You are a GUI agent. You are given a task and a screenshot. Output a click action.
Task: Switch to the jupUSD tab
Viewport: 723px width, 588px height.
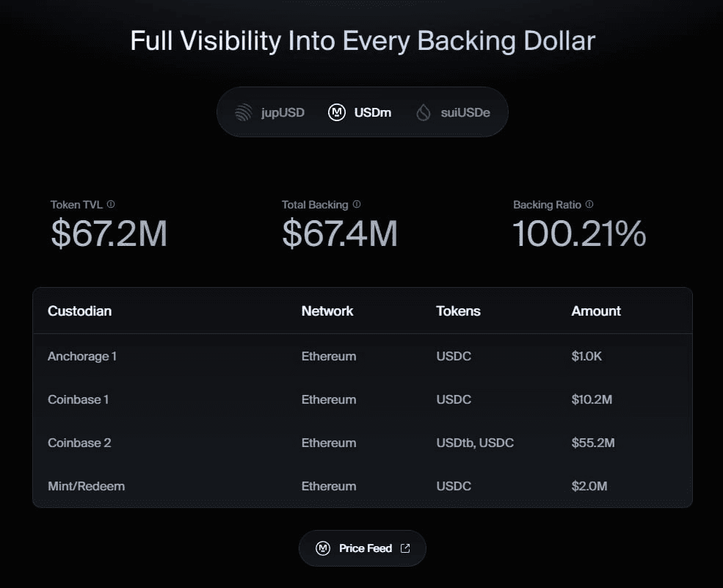pos(269,112)
